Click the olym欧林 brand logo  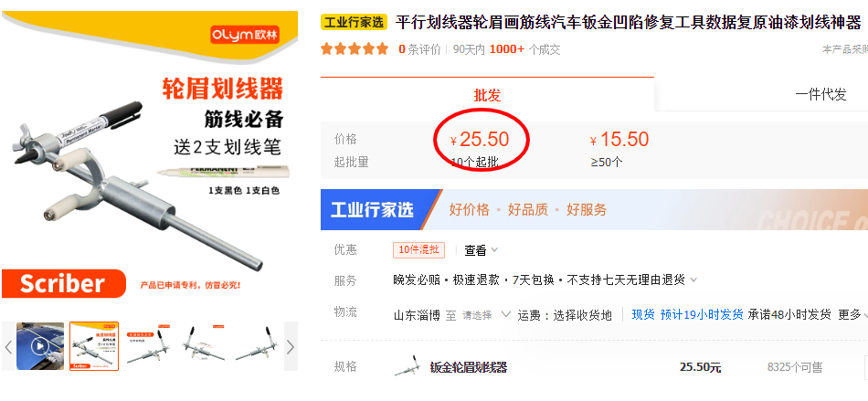pyautogui.click(x=245, y=36)
